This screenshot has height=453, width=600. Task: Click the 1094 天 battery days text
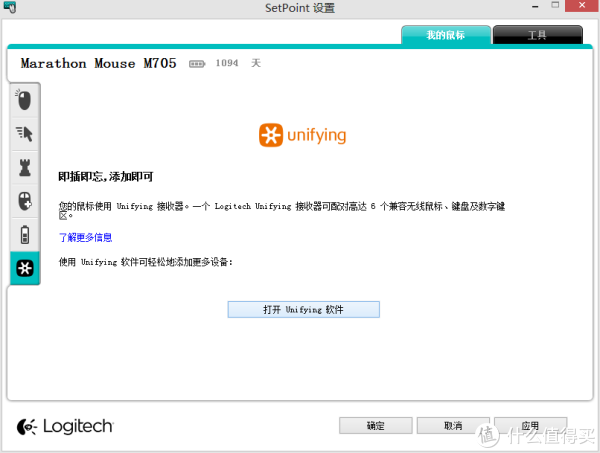[238, 63]
